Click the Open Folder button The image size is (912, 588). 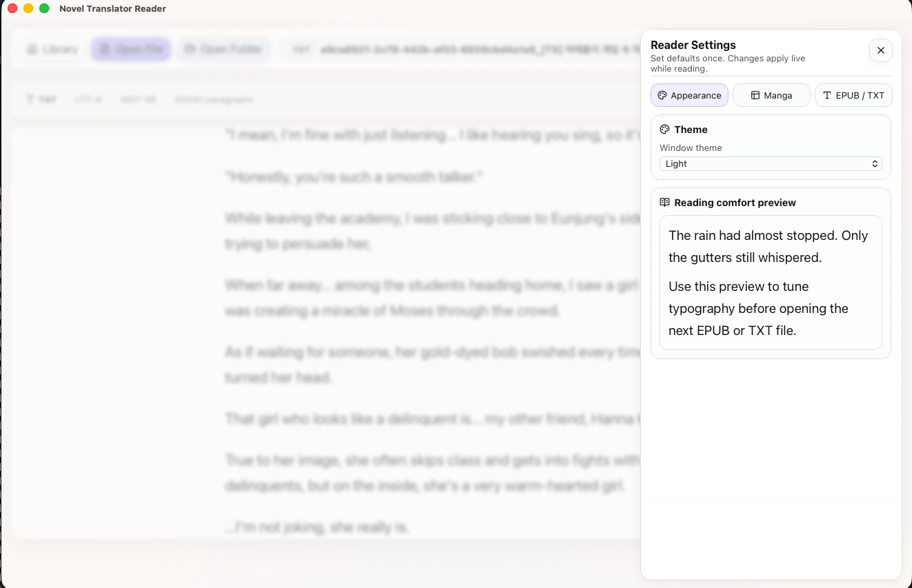tap(222, 49)
